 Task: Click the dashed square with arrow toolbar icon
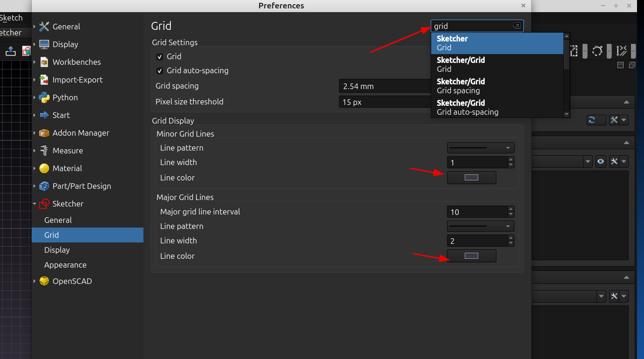[573, 51]
